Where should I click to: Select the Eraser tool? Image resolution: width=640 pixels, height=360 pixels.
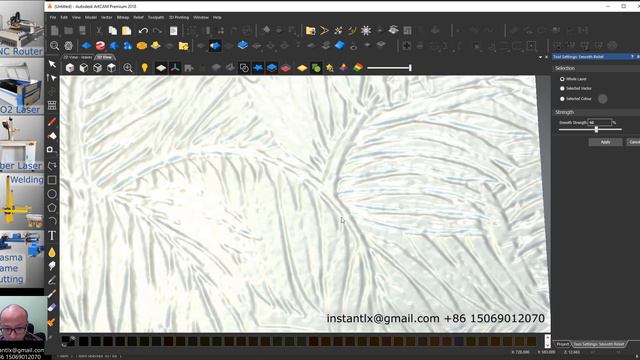click(52, 307)
